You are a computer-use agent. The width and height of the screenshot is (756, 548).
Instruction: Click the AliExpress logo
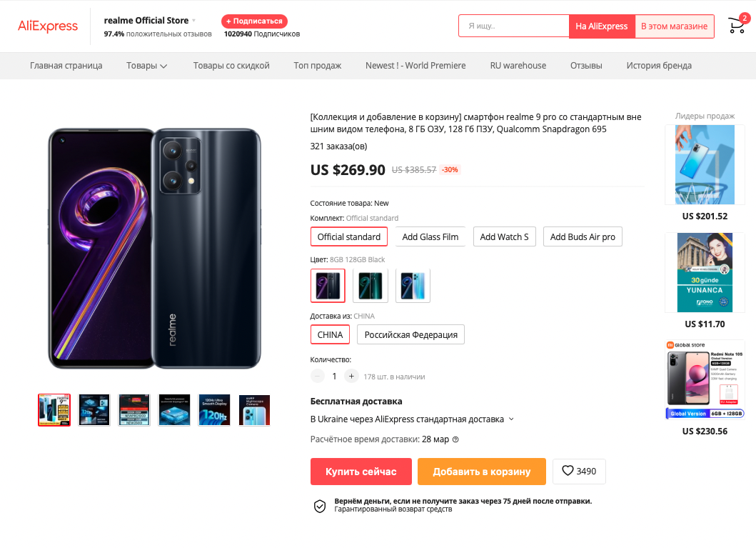[x=48, y=26]
